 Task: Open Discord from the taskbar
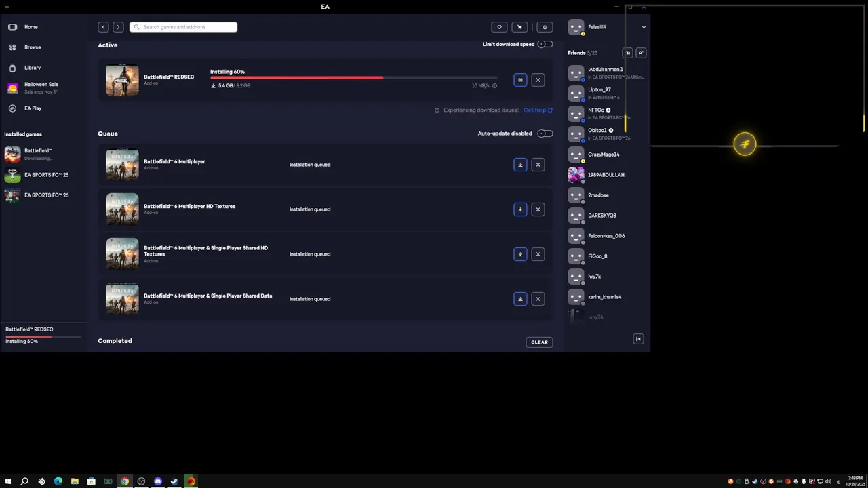158,481
